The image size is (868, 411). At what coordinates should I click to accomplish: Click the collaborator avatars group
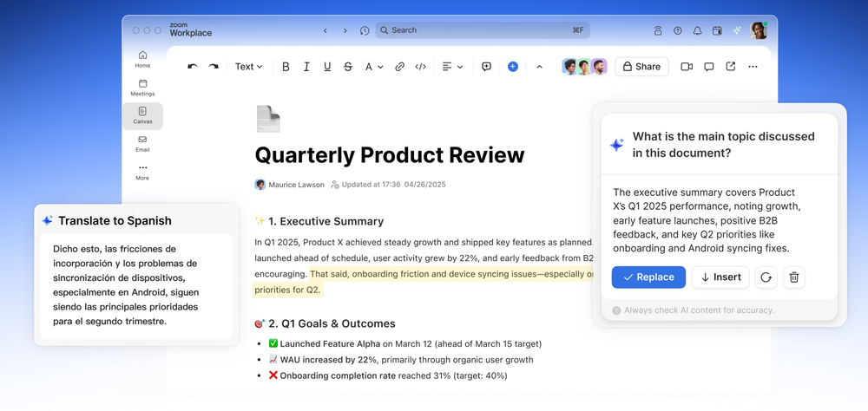[x=584, y=67]
